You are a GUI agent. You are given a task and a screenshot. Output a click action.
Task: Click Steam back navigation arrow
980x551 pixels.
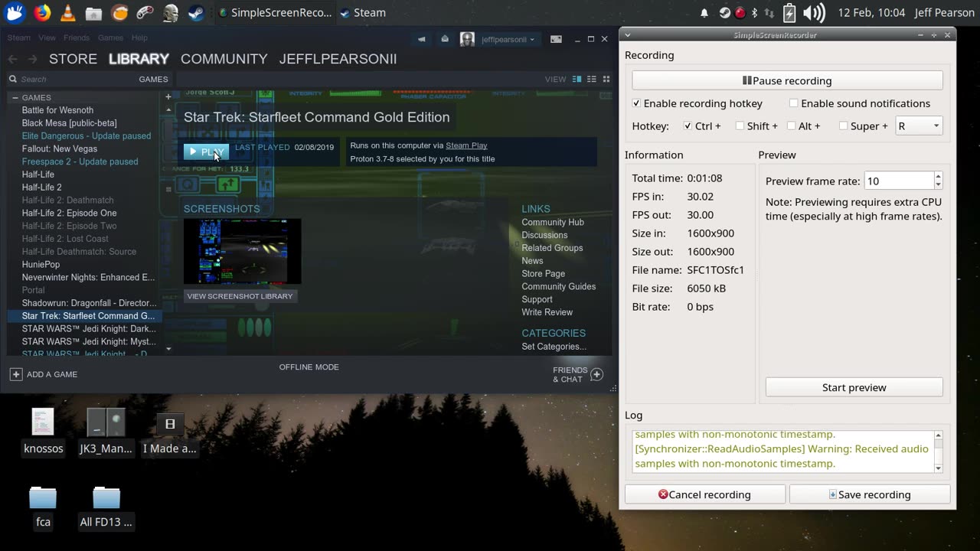[12, 59]
